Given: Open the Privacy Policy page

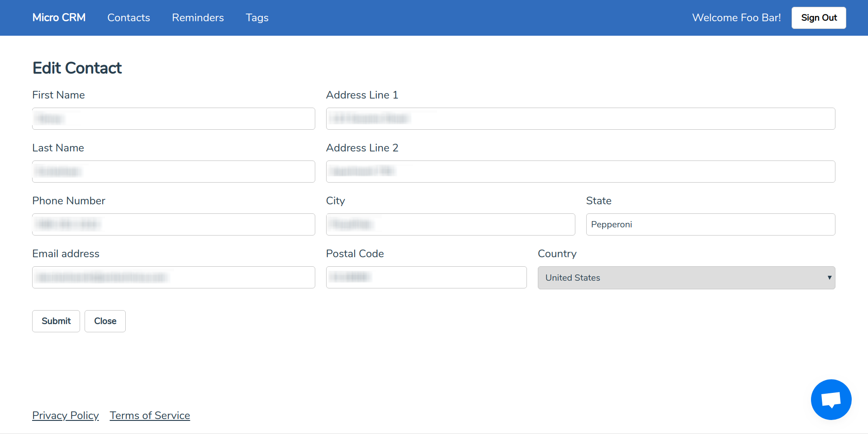Looking at the screenshot, I should pyautogui.click(x=65, y=415).
